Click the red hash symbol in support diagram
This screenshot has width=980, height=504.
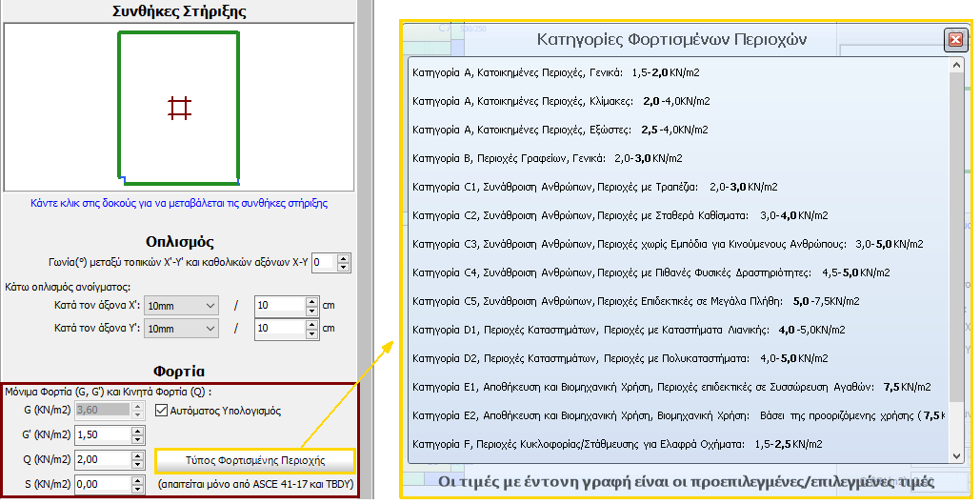coord(179,108)
